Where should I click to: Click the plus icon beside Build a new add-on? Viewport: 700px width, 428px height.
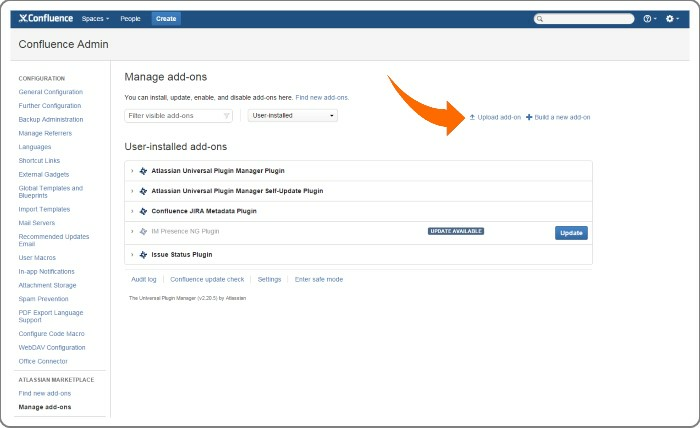pyautogui.click(x=529, y=117)
